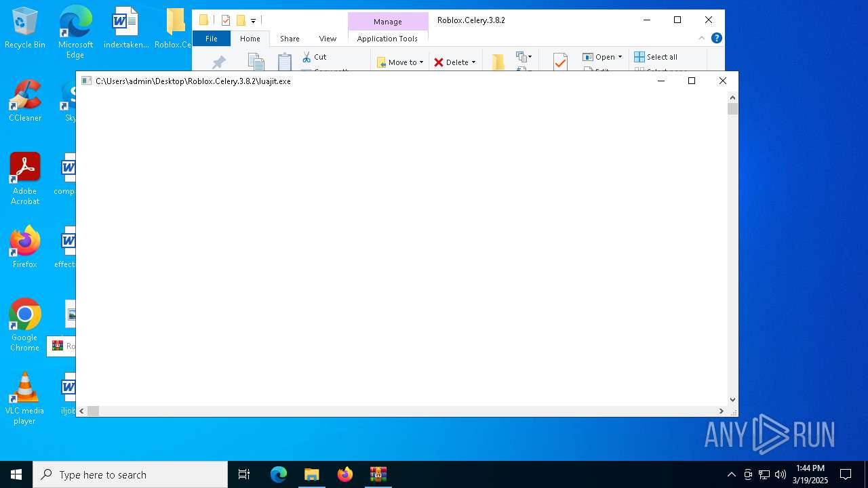The image size is (868, 488).
Task: Click the console horizontal scrollbar left arrow
Action: pyautogui.click(x=82, y=411)
